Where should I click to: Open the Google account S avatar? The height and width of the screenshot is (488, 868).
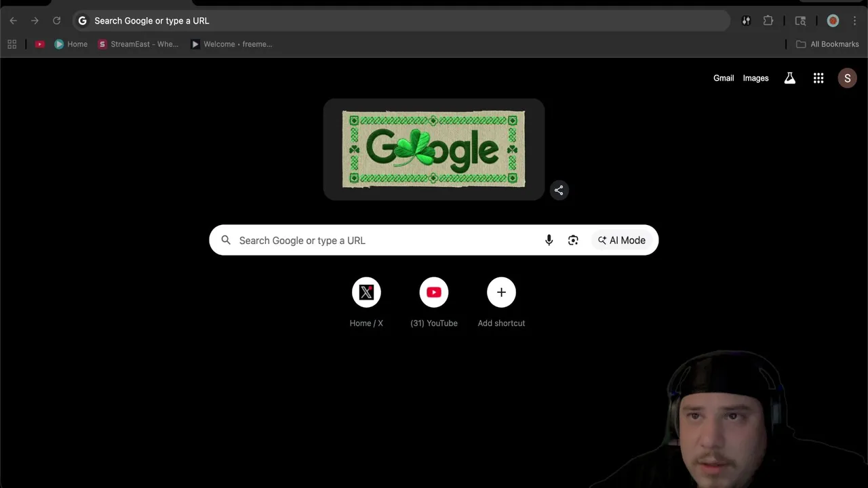click(x=847, y=78)
